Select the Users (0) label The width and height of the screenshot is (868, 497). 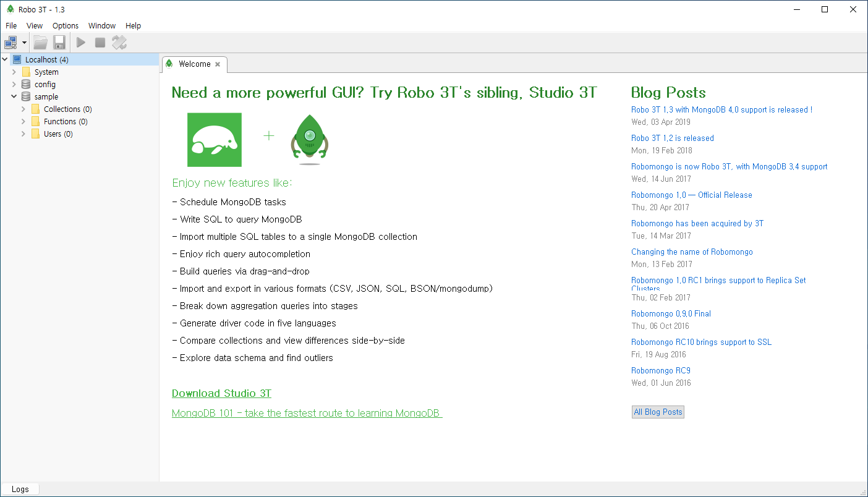[58, 134]
